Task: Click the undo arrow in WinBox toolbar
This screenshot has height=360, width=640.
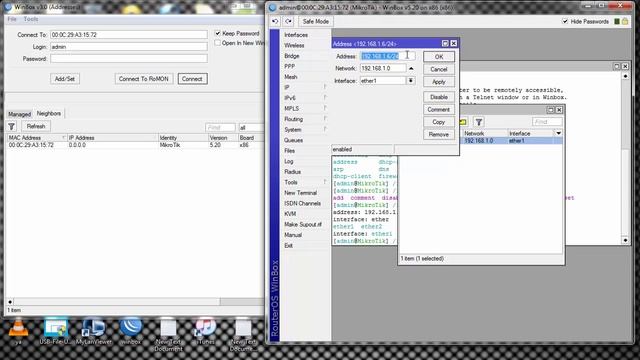Action: point(276,21)
